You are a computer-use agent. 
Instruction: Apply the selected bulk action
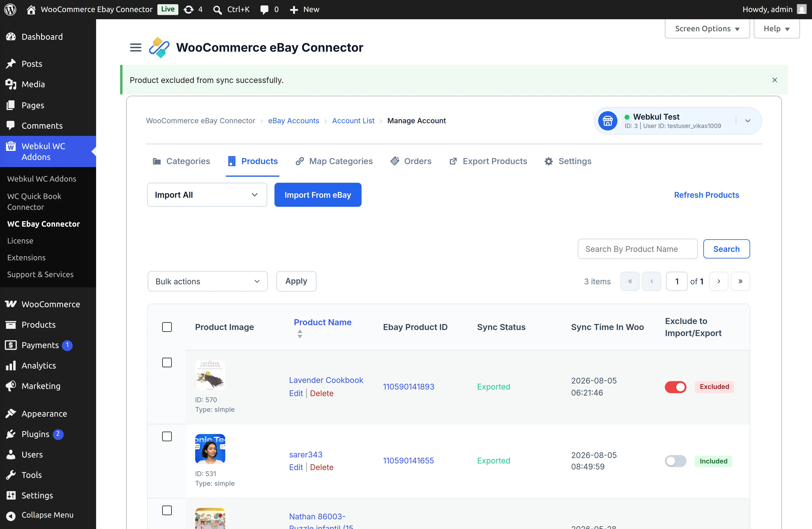(x=296, y=281)
